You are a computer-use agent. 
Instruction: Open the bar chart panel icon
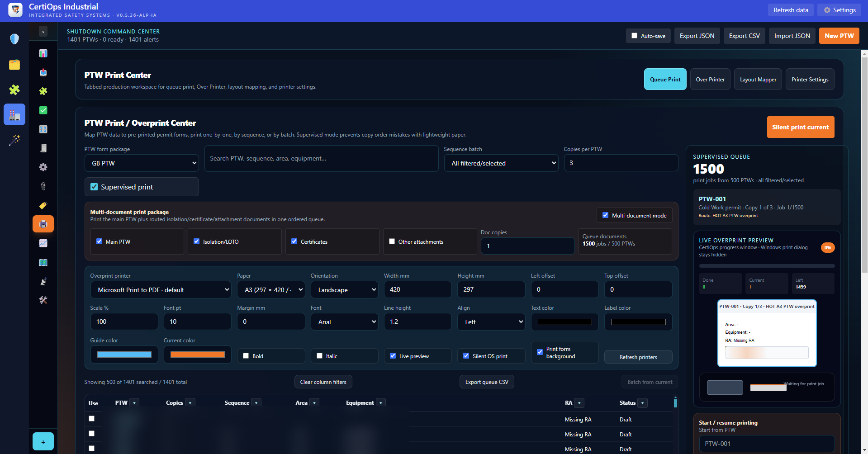tap(43, 53)
